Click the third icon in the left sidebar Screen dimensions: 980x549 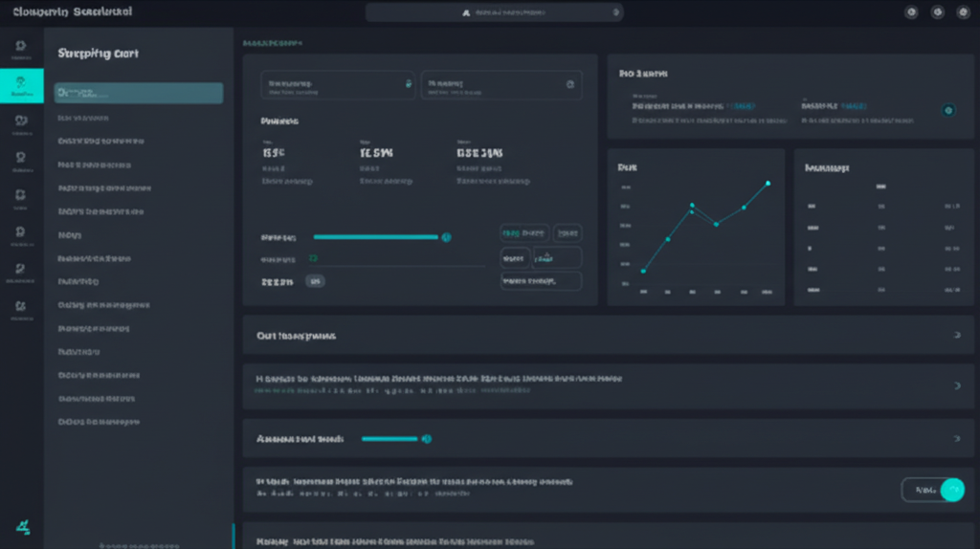pos(21,121)
